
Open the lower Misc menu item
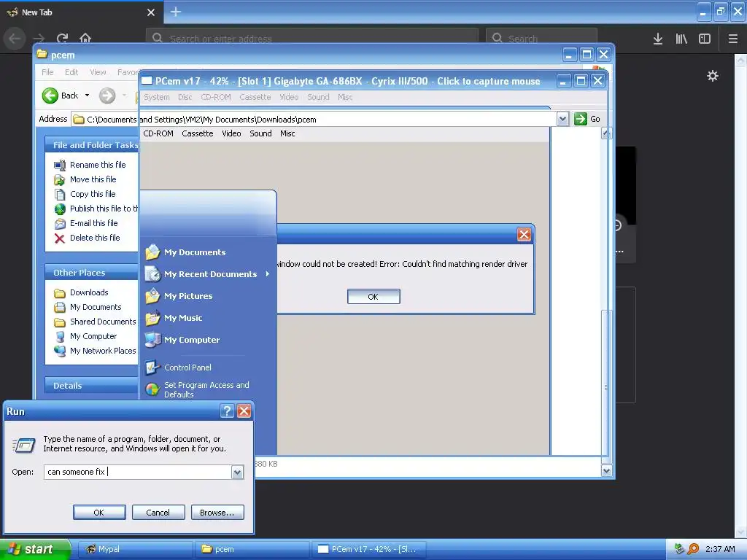(x=287, y=133)
